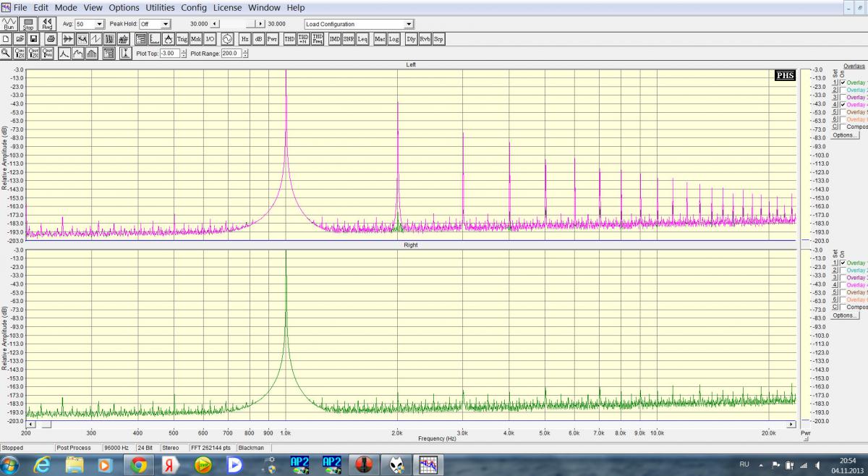Click Google Chrome in the Windows taskbar

tap(139, 465)
